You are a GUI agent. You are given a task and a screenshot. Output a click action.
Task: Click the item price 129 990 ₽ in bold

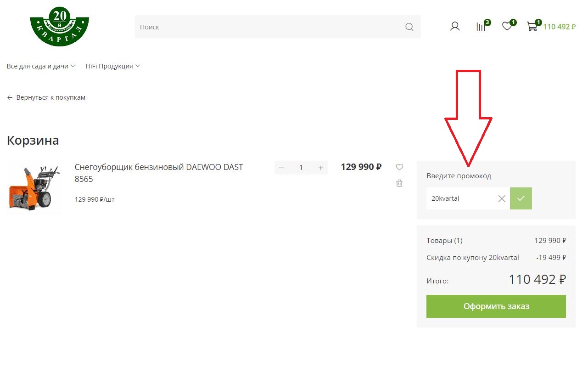coord(361,167)
